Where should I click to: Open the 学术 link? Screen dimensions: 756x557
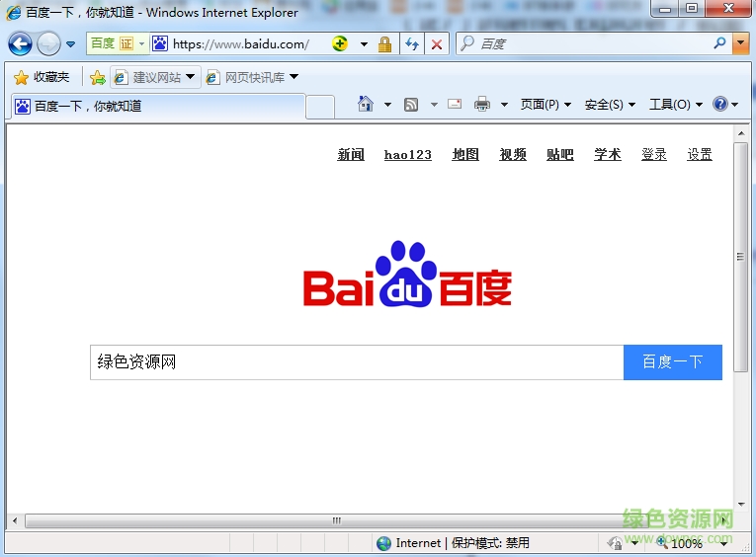pyautogui.click(x=608, y=155)
